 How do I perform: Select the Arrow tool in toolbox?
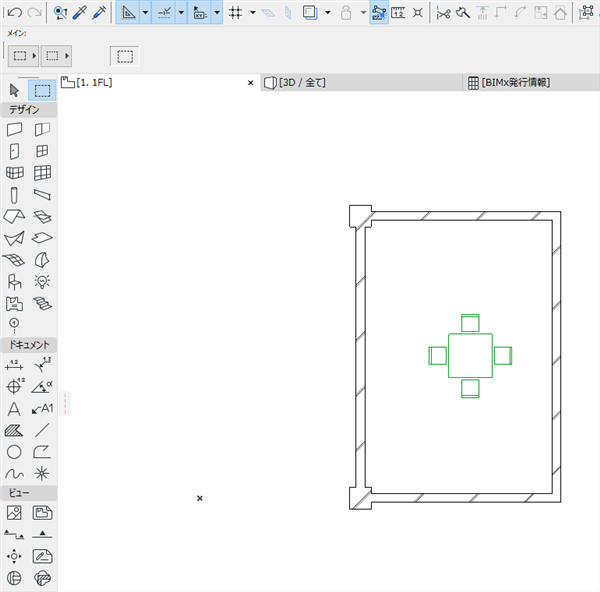[14, 90]
